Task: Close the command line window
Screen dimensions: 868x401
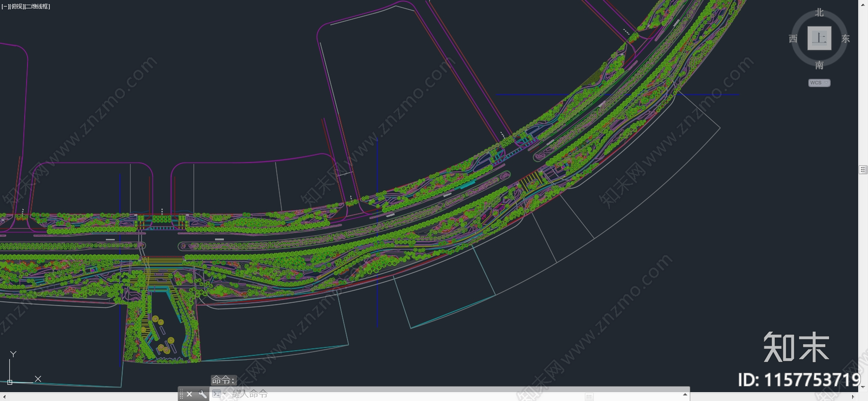Action: click(189, 394)
